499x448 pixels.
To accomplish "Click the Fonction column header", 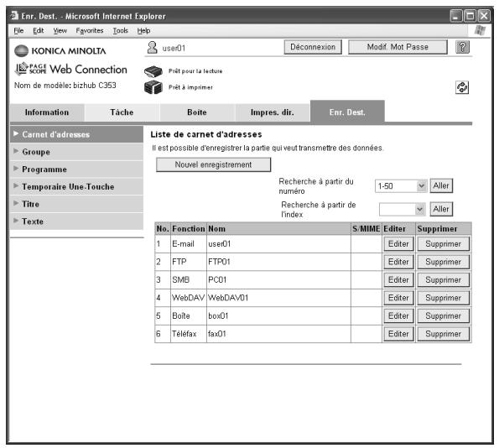I will [189, 229].
